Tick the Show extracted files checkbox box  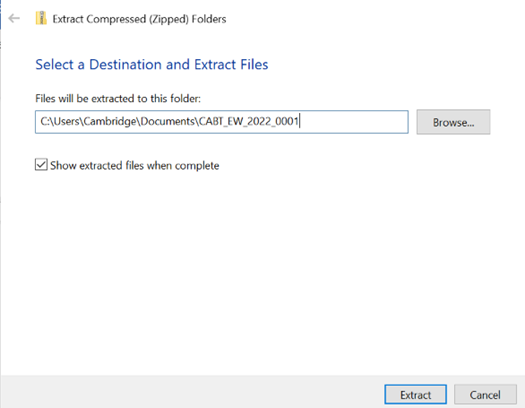(x=41, y=165)
